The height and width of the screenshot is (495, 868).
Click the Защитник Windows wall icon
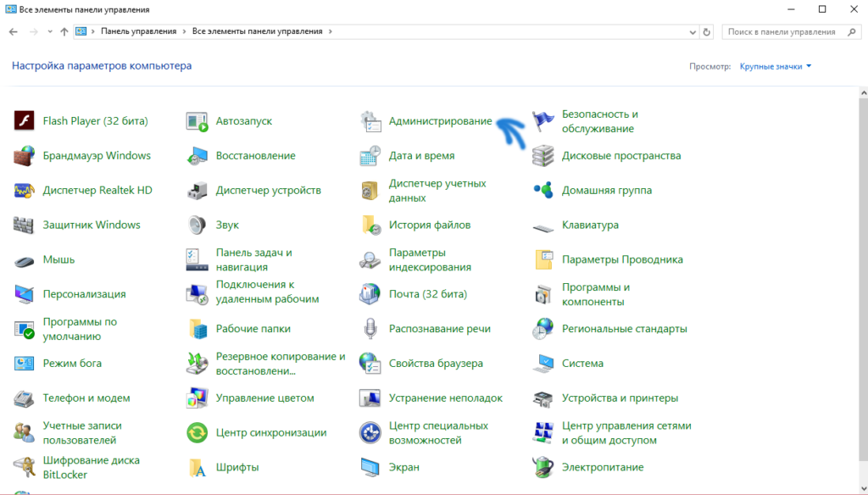(x=24, y=225)
